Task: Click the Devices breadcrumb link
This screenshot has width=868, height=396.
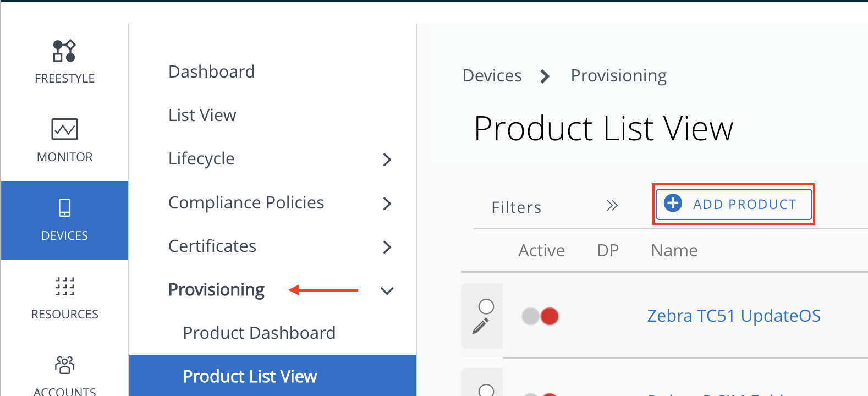Action: pos(492,75)
